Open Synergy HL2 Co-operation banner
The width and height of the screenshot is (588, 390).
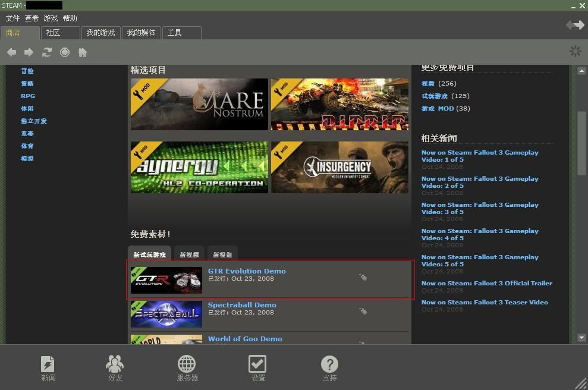(x=199, y=167)
